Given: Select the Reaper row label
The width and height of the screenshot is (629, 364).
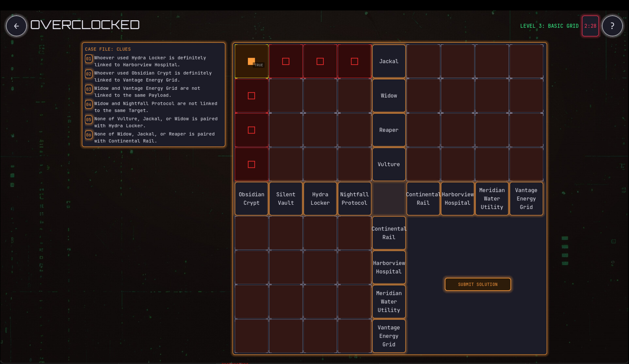Looking at the screenshot, I should [389, 130].
